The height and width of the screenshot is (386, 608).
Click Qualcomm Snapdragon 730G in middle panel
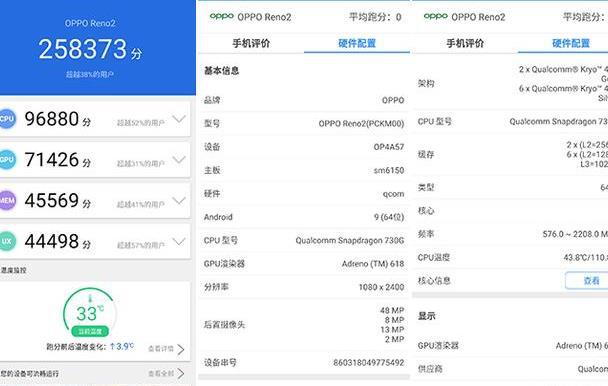tap(350, 241)
